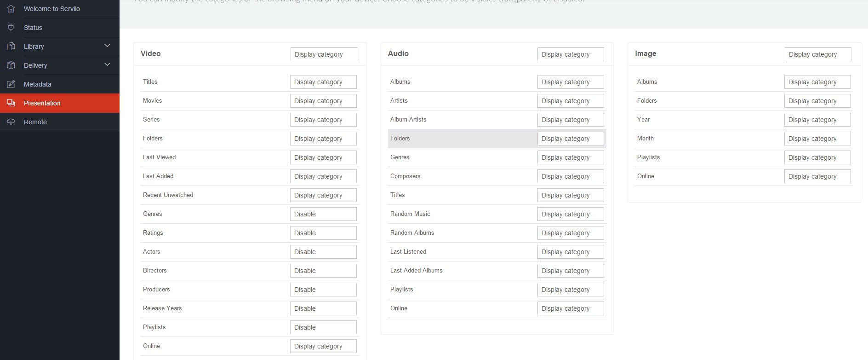This screenshot has height=360, width=868.
Task: Click the home icon beside Welcome to Serviio
Action: click(11, 9)
